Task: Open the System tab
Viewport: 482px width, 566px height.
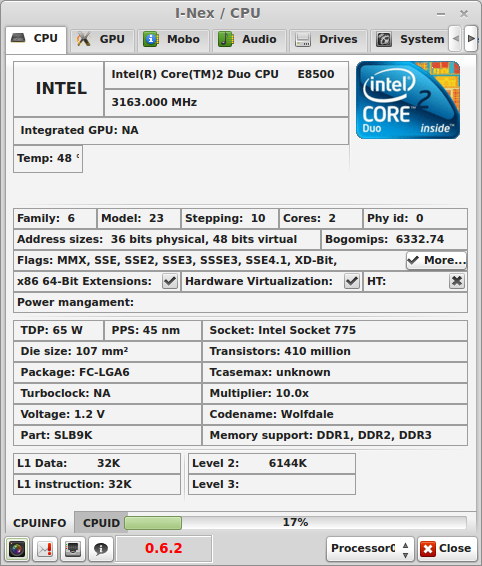Action: [x=411, y=39]
